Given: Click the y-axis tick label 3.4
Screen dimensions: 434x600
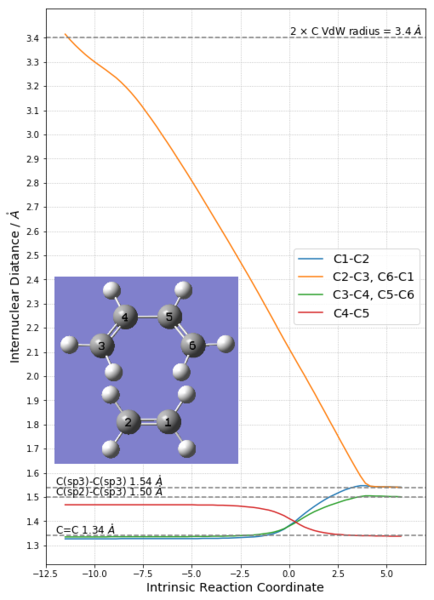Looking at the screenshot, I should pyautogui.click(x=33, y=38).
